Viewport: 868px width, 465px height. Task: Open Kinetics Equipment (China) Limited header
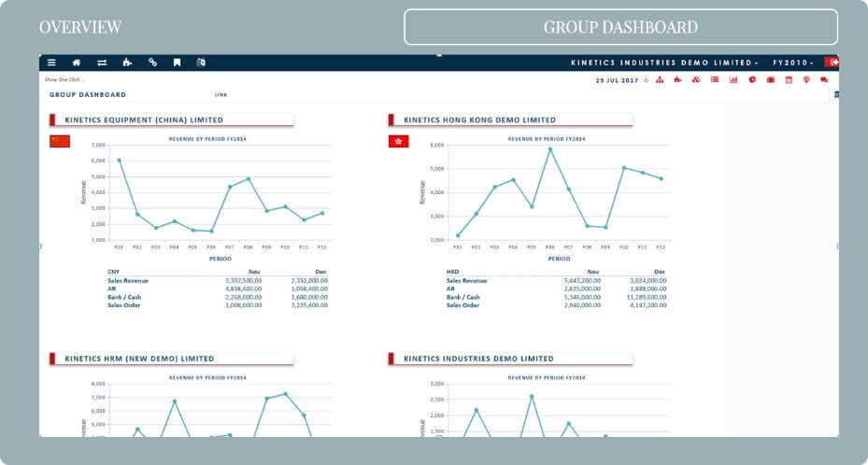click(172, 120)
